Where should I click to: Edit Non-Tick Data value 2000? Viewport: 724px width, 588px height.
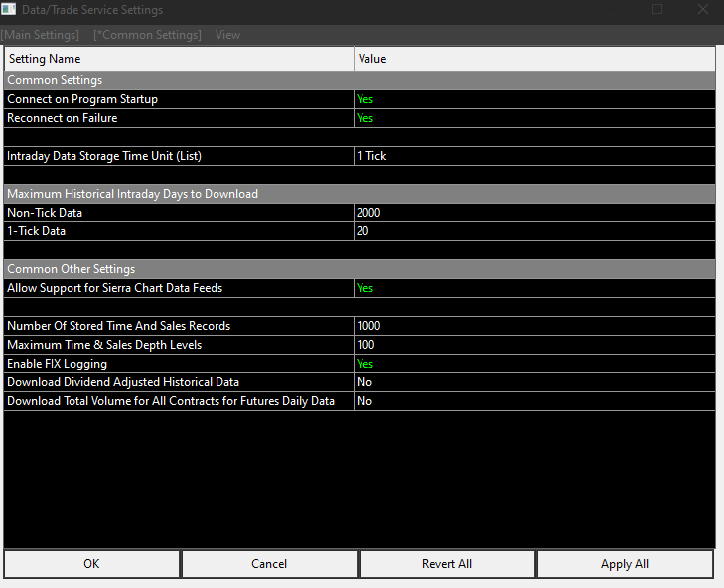click(534, 213)
